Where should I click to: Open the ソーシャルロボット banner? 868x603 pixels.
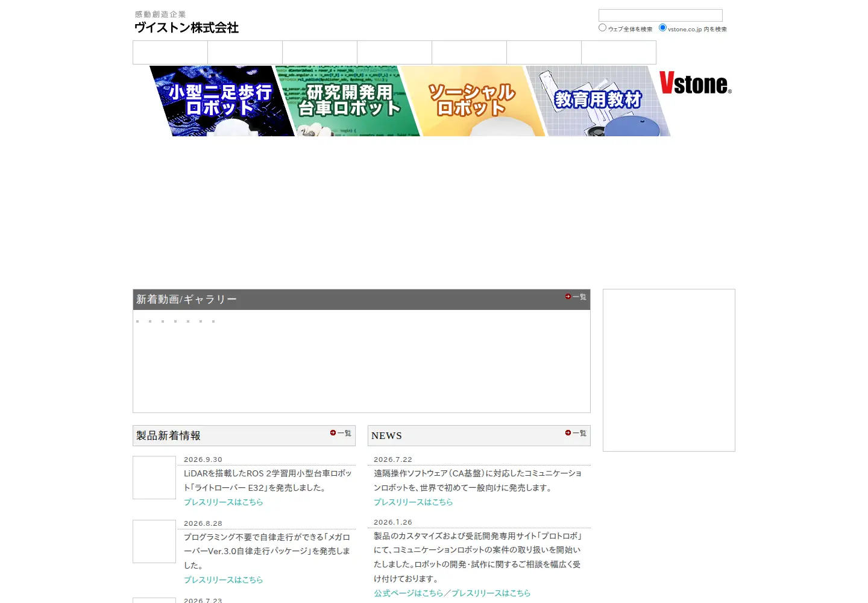[471, 101]
